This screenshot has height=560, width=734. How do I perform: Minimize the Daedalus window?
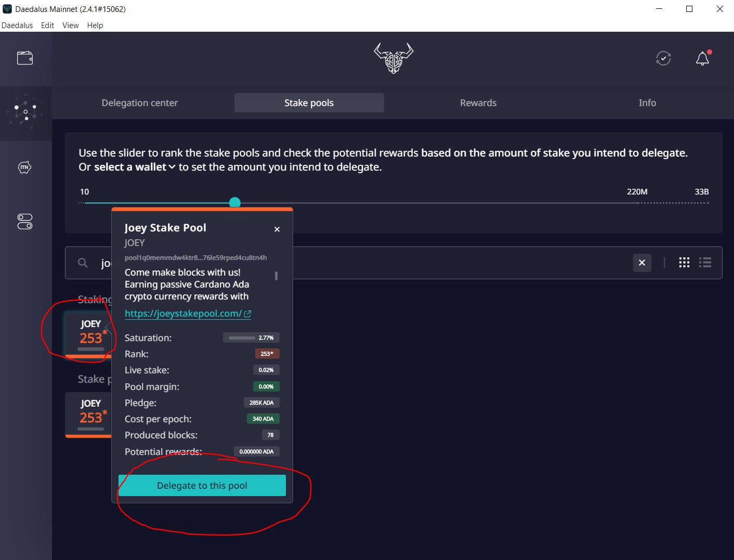[x=659, y=9]
